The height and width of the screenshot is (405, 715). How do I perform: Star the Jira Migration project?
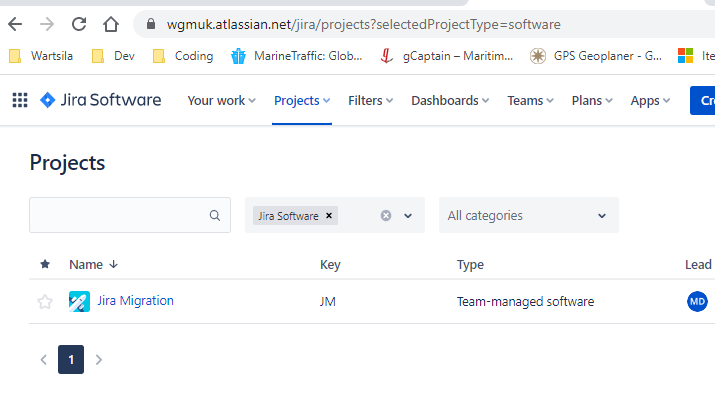(45, 301)
